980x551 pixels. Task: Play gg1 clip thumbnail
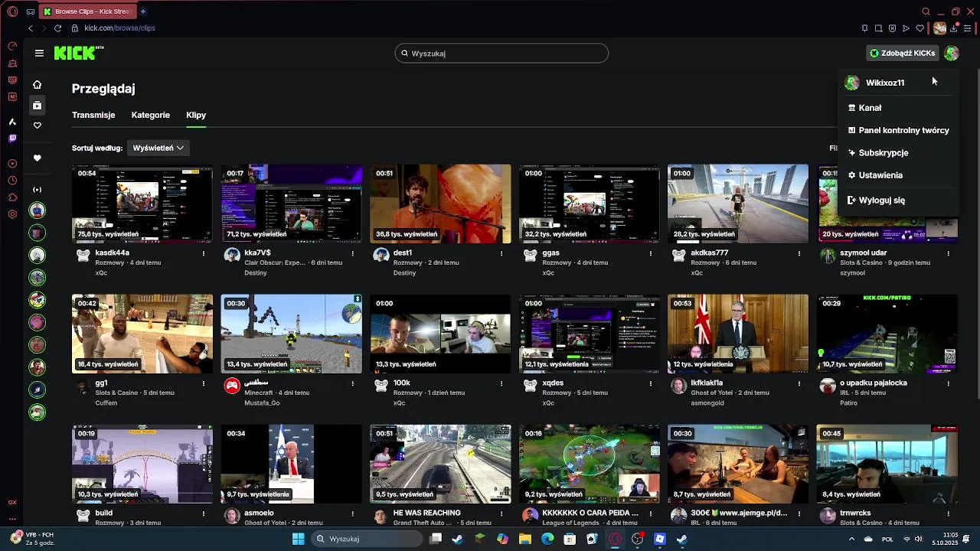142,334
